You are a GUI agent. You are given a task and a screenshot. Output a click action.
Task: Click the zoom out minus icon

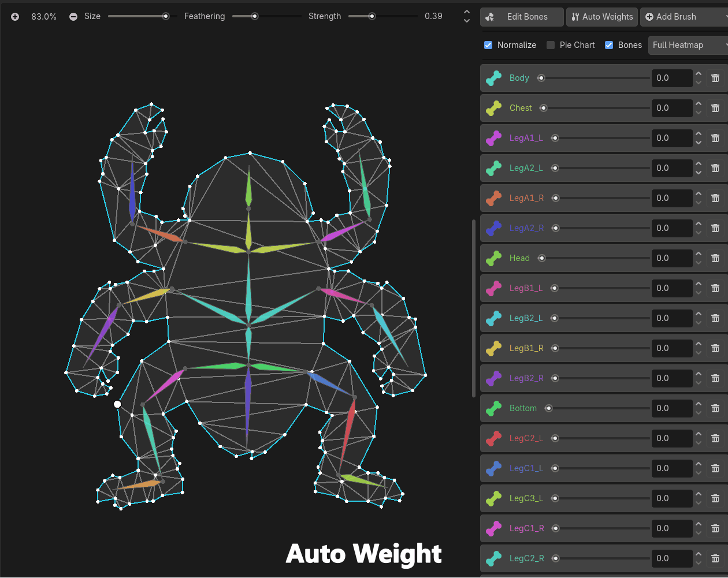pyautogui.click(x=73, y=17)
